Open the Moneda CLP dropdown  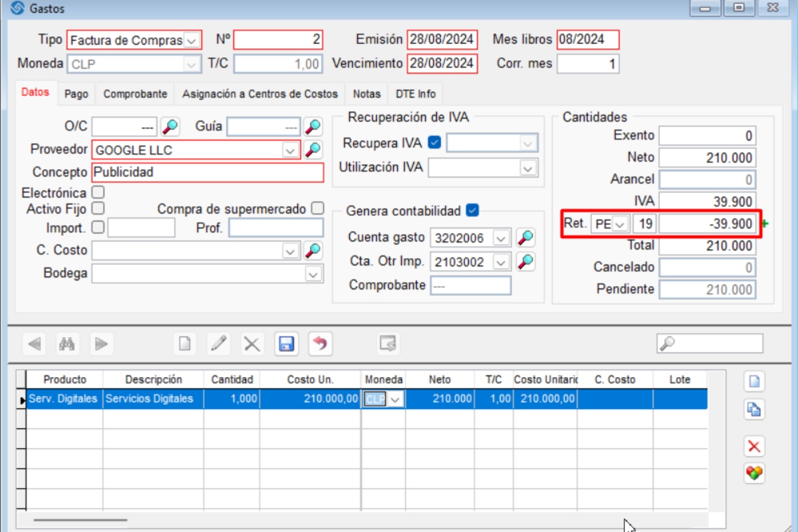pos(192,64)
